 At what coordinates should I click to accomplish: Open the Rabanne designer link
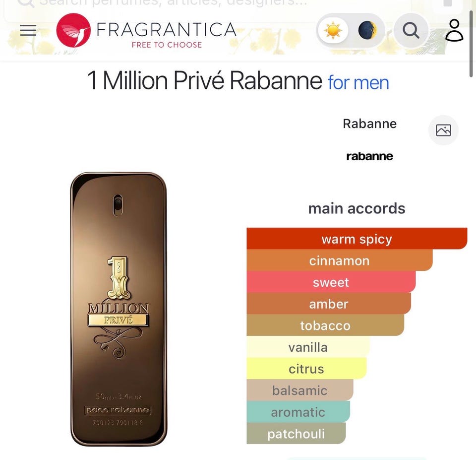[x=369, y=124]
